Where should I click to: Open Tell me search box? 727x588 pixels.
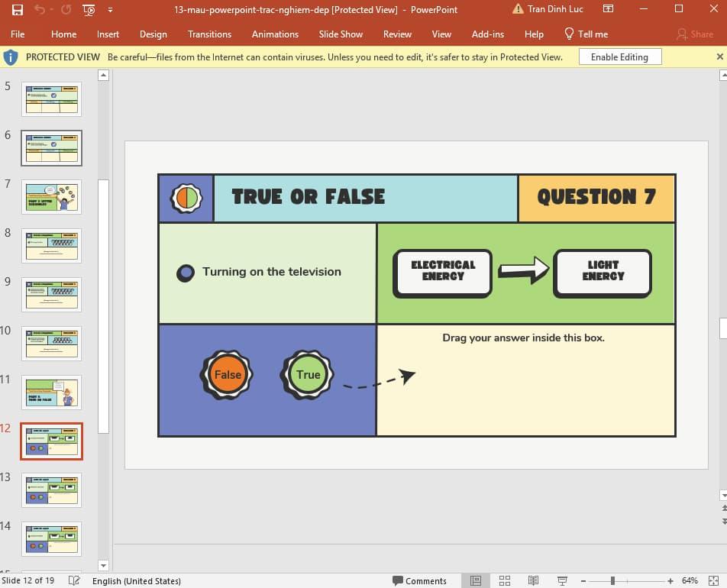pos(586,34)
